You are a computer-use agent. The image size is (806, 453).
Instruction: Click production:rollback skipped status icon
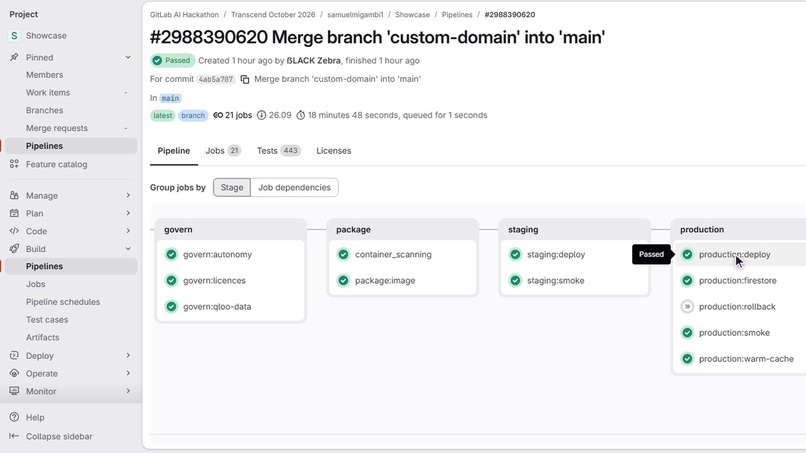coord(687,306)
